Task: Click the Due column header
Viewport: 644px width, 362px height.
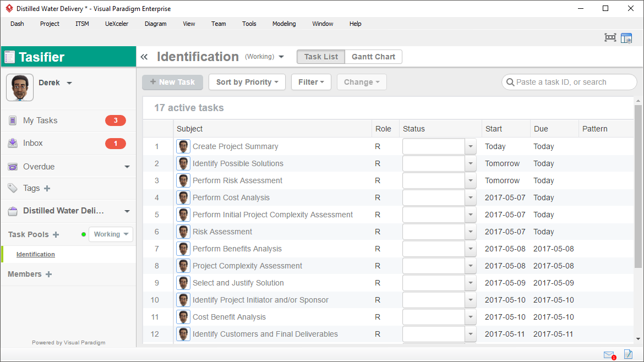Action: pos(554,129)
